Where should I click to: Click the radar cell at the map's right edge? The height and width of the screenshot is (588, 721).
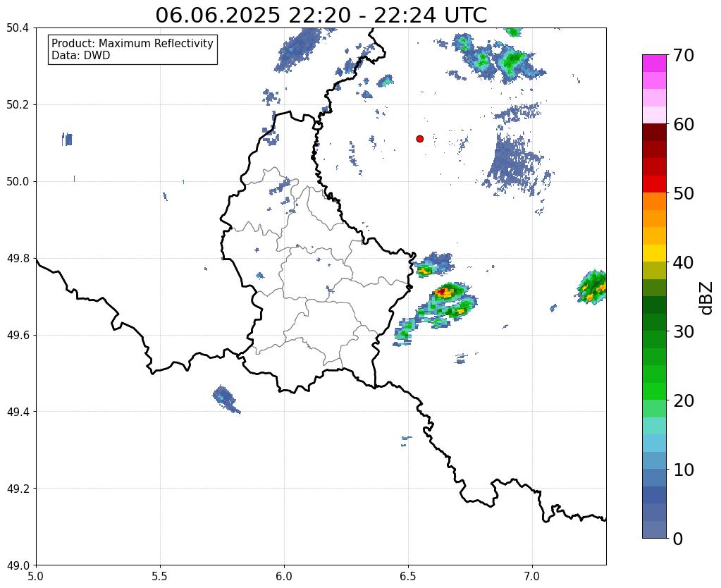tap(593, 287)
